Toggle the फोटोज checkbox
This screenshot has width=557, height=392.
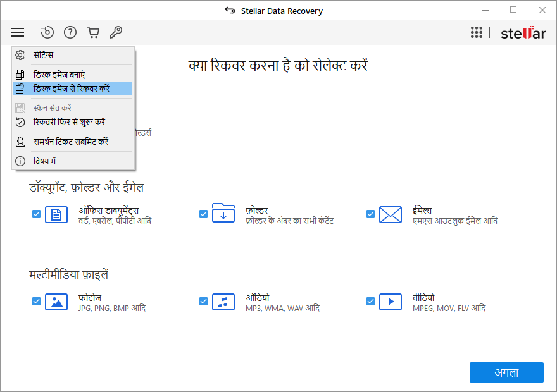[x=36, y=302]
